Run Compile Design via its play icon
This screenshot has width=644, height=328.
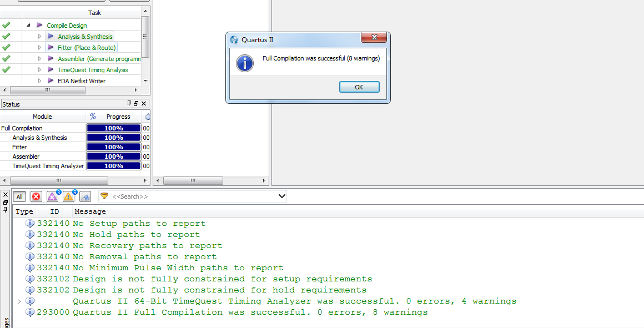coord(39,25)
